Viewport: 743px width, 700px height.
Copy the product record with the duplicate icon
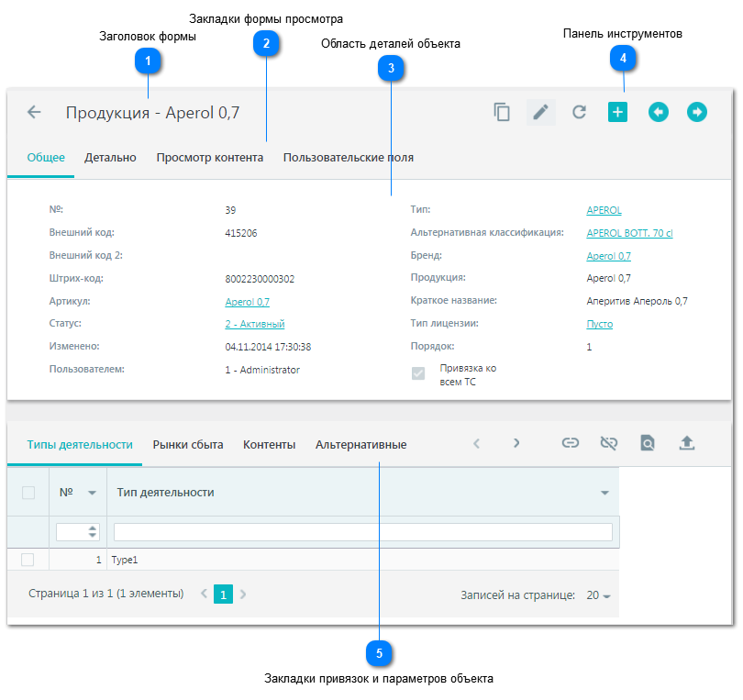pos(502,112)
